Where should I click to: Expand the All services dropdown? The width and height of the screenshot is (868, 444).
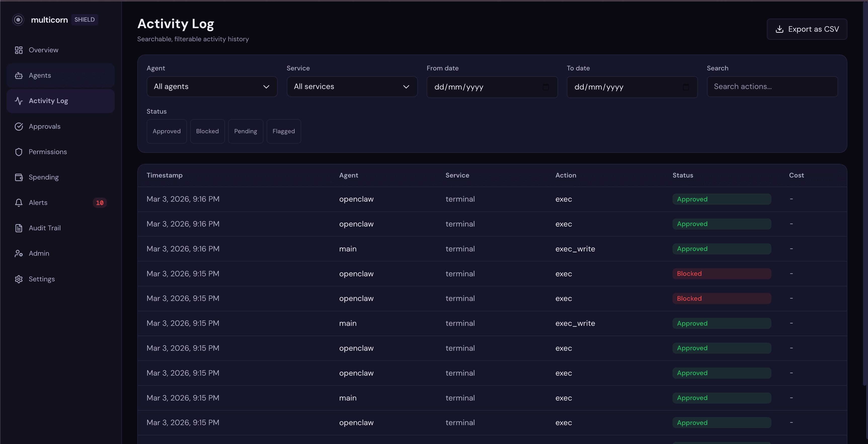pos(352,86)
